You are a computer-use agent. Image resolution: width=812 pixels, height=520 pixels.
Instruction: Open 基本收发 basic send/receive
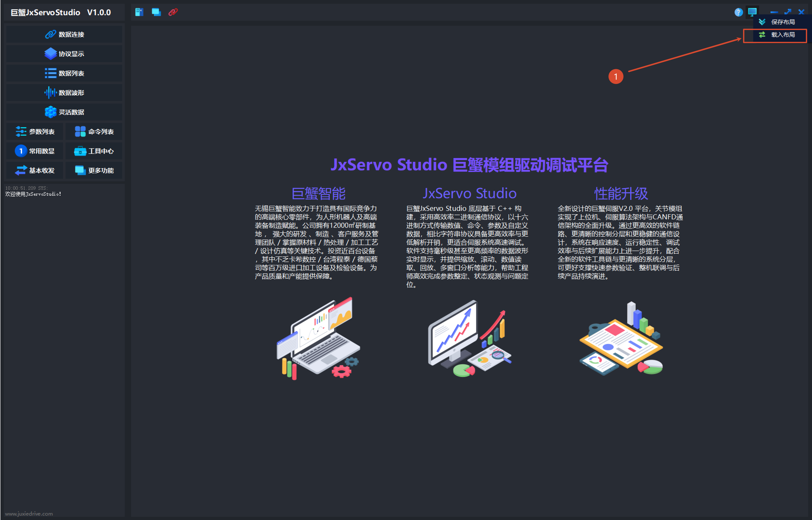tap(35, 170)
